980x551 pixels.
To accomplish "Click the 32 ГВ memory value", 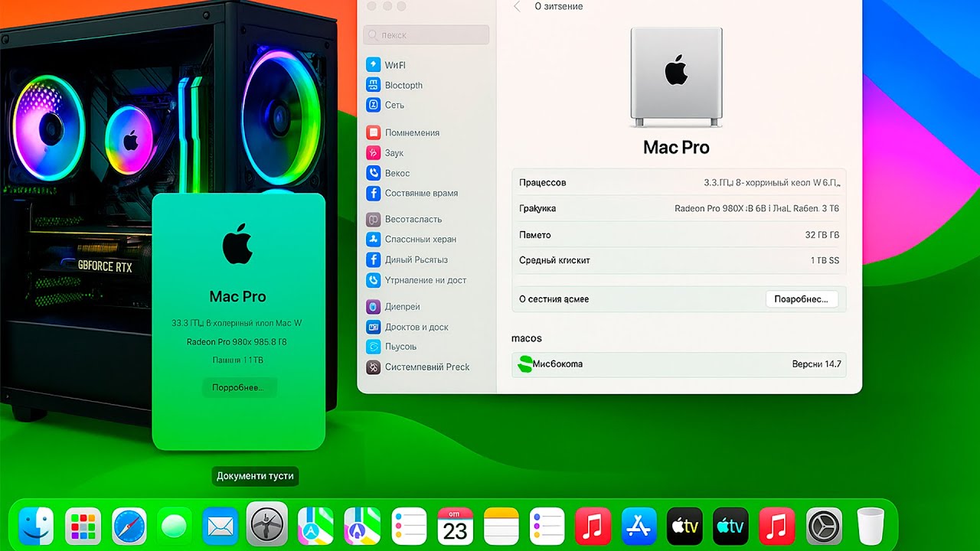I will [x=822, y=235].
